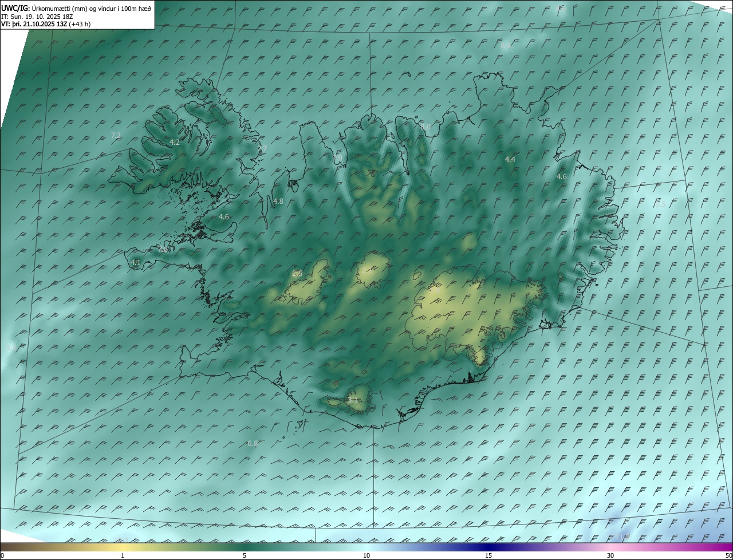Pick the 4.8 reading on the map
Image resolution: width=733 pixels, height=560 pixels.
(278, 202)
